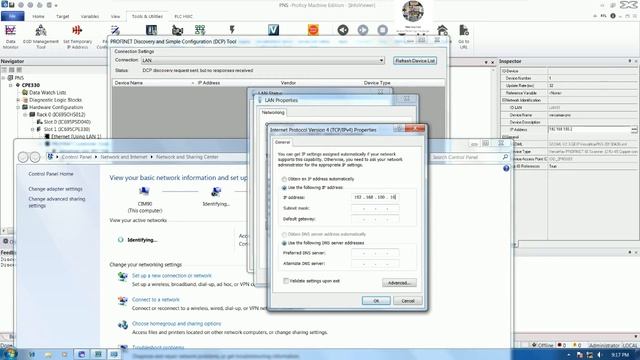Click the Advanced... button
The height and width of the screenshot is (360, 640).
coord(399,283)
